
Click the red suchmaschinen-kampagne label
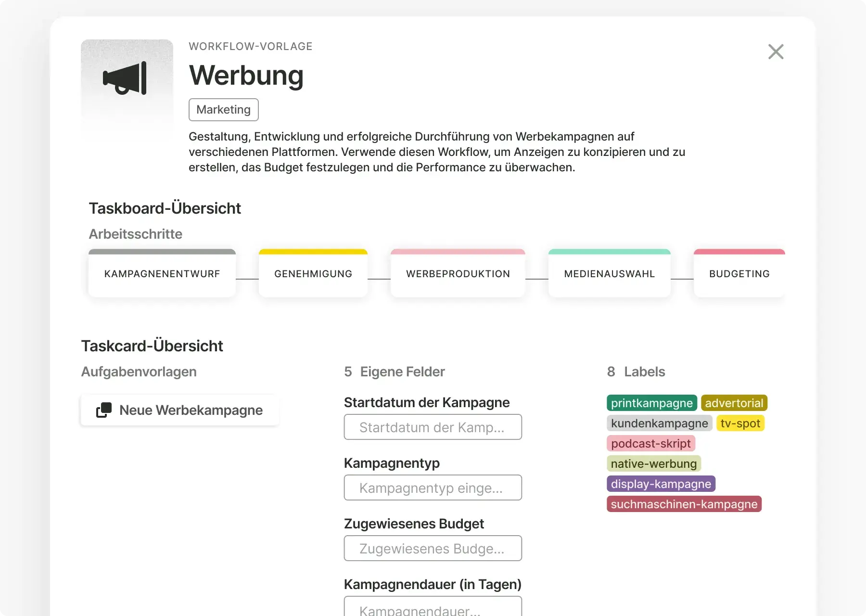684,504
